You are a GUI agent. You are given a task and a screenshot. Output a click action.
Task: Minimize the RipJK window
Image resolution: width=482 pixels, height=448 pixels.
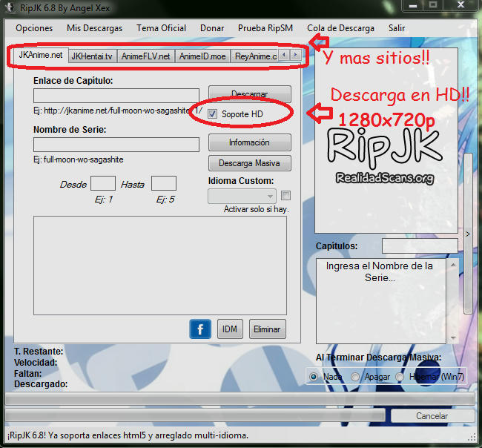(x=413, y=5)
